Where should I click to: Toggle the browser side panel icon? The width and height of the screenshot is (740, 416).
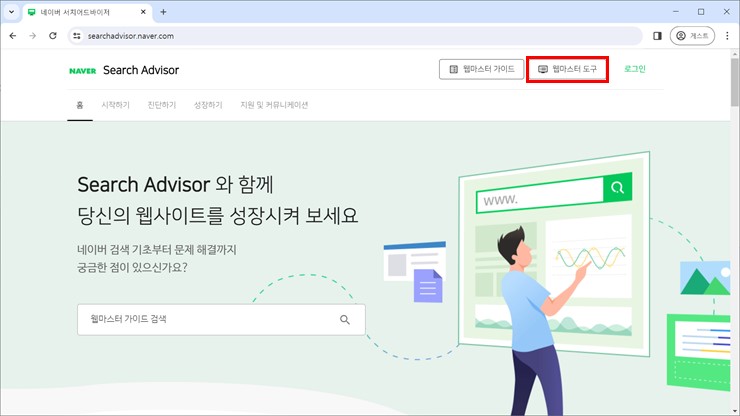pyautogui.click(x=657, y=36)
